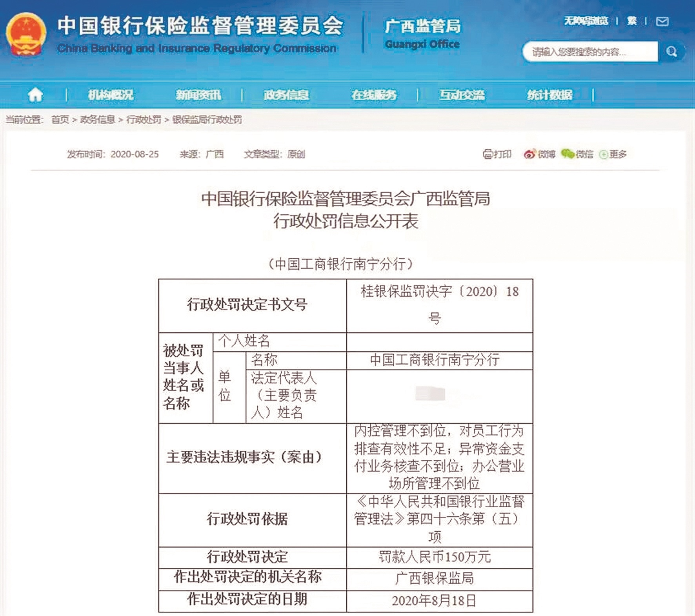695x616 pixels.
Task: Click 主要违法违规事实（案由） cell
Action: pyautogui.click(x=253, y=458)
